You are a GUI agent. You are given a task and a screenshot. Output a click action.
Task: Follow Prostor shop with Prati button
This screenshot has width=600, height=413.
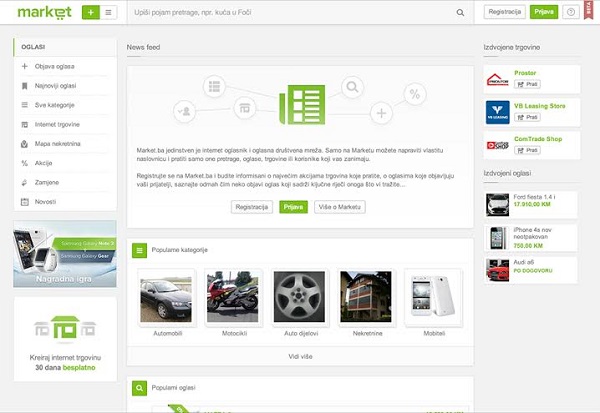527,84
